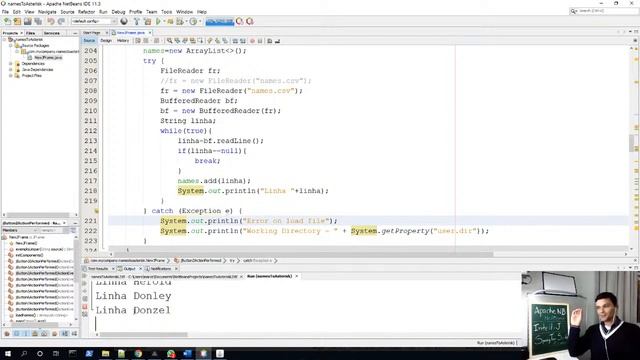This screenshot has height=360, width=640.
Task: Collapse the namesToAsterisk project node
Action: pos(5,40)
